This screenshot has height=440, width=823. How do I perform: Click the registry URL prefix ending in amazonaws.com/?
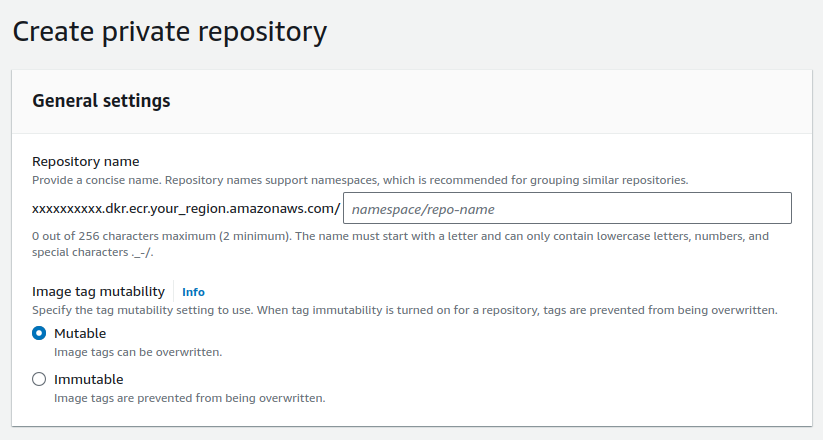pos(186,209)
